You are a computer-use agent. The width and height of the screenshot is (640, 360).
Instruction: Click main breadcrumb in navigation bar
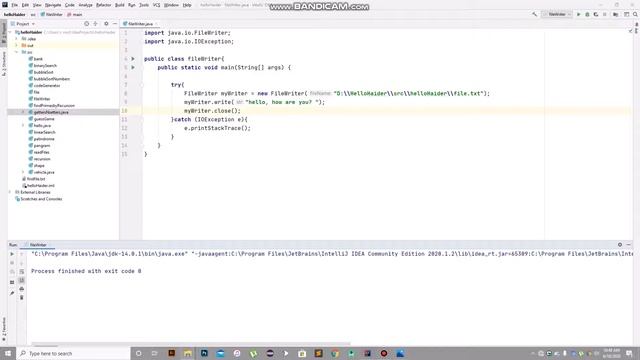point(75,14)
